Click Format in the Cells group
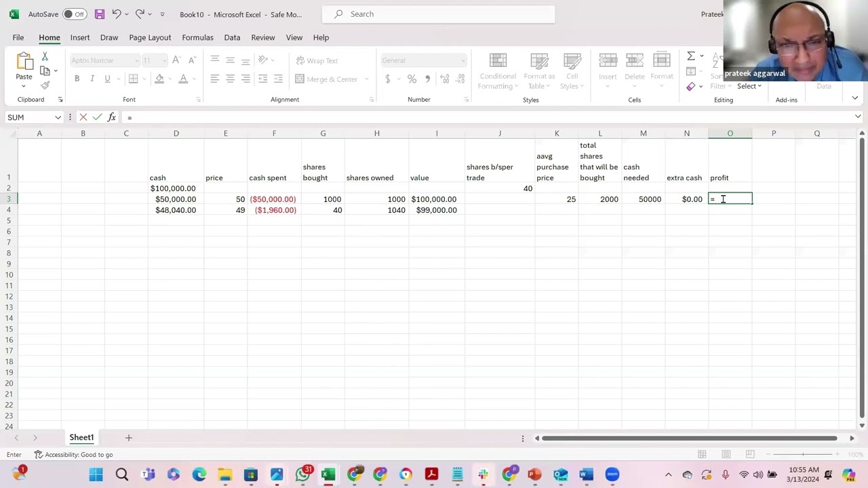Viewport: 868px width, 488px height. click(662, 71)
